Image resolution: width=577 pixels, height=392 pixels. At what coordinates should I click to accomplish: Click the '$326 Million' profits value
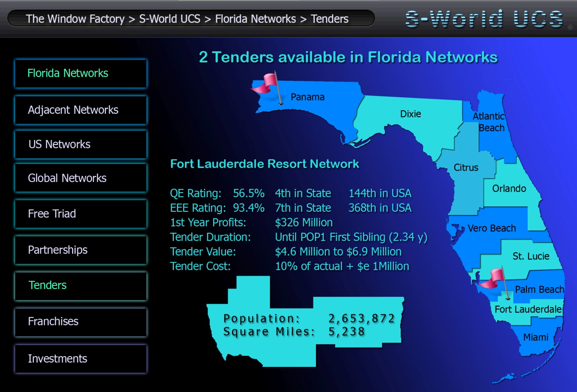[x=304, y=222]
